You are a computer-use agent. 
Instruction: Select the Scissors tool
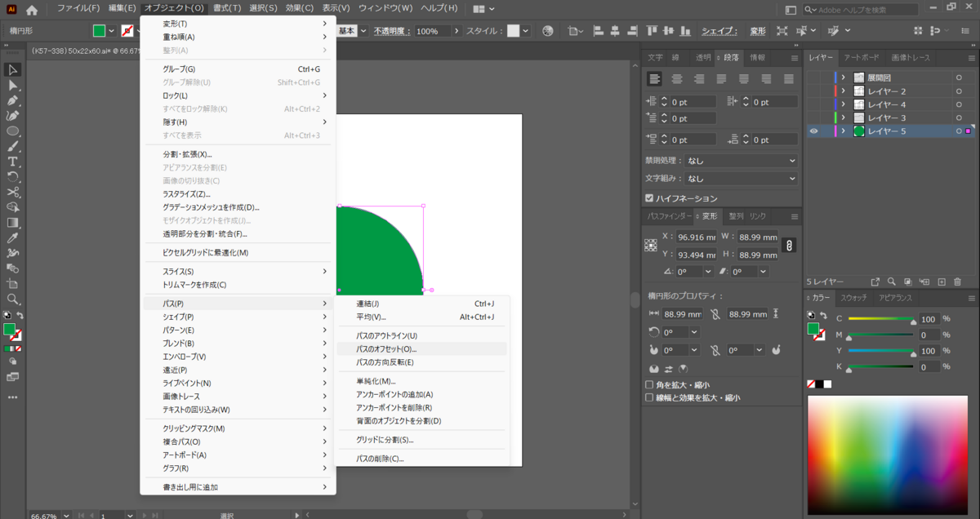(x=12, y=192)
